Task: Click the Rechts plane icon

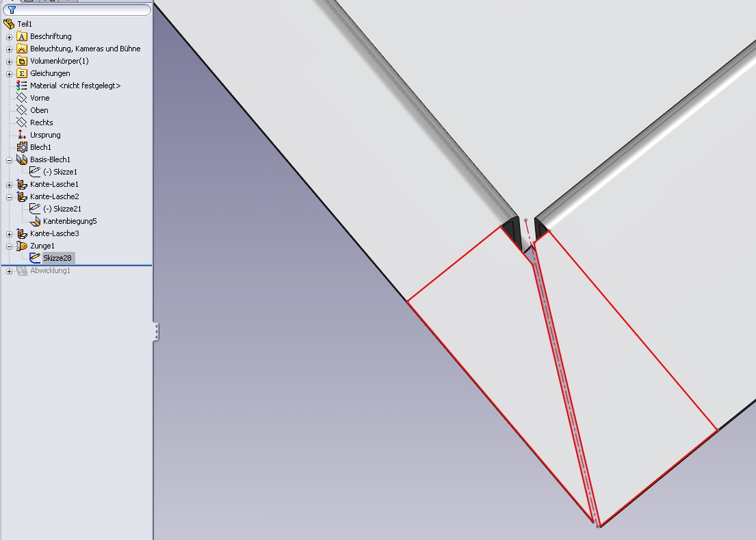Action: pos(22,123)
